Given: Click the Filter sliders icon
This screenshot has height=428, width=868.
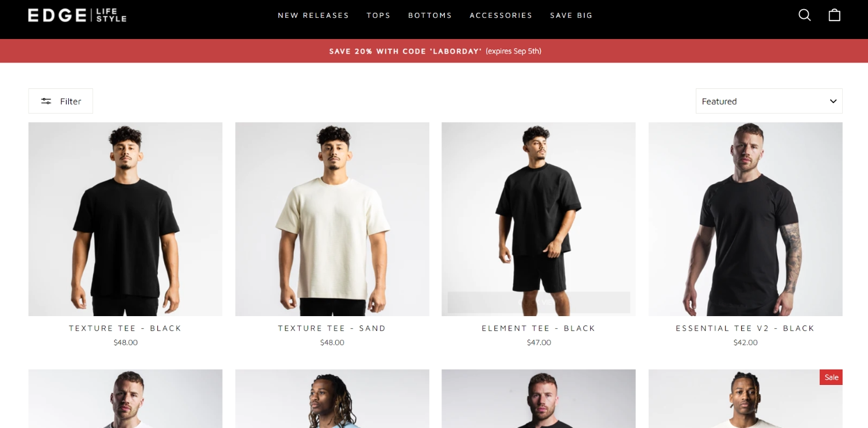Looking at the screenshot, I should [46, 101].
